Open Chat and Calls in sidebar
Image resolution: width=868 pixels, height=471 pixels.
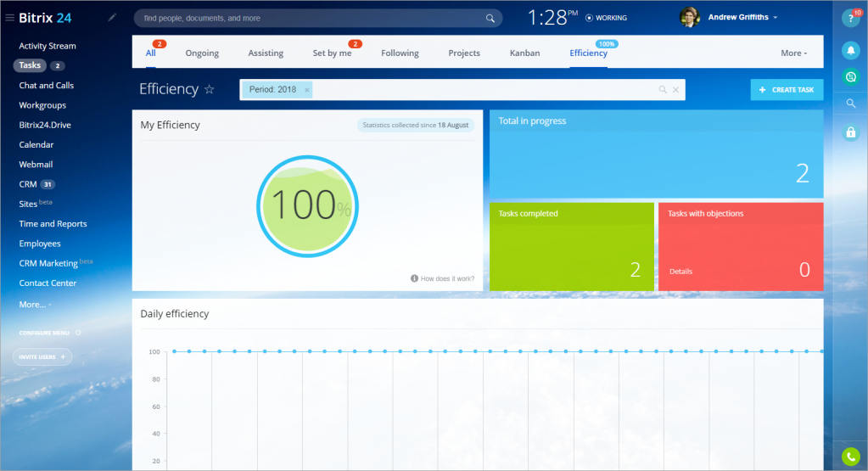(x=48, y=86)
